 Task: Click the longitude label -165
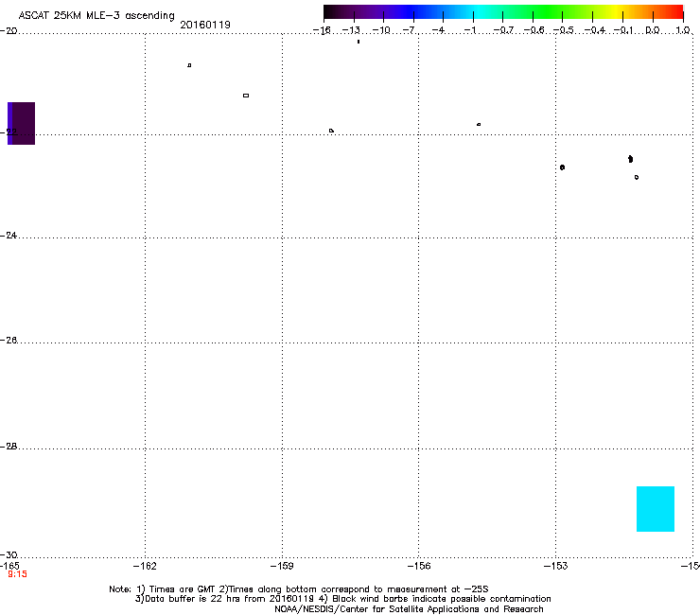(x=9, y=566)
